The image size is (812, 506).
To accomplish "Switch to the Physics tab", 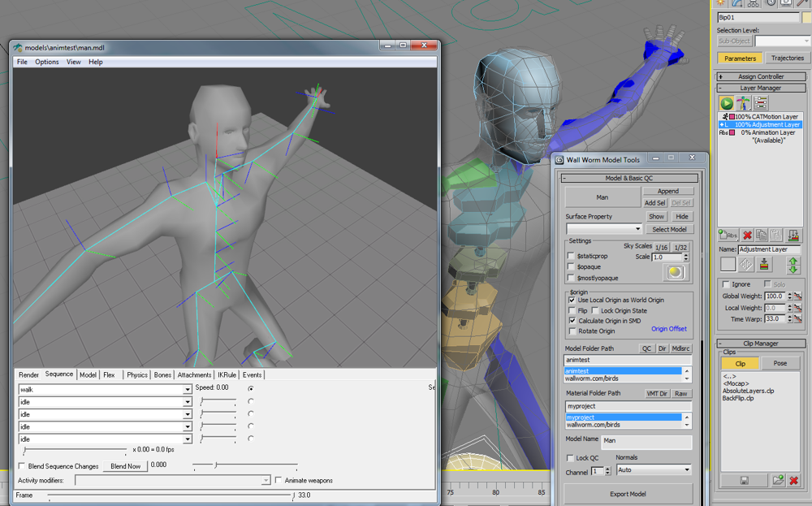I will point(137,375).
